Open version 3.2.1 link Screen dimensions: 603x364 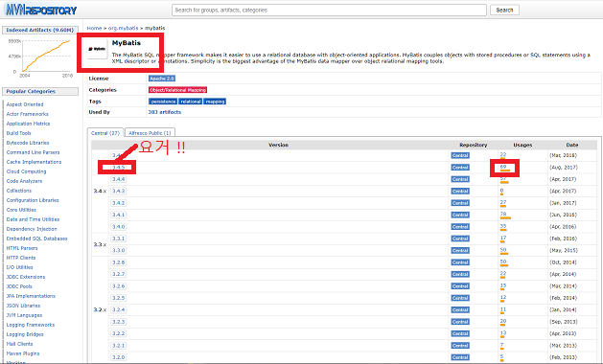(x=119, y=346)
